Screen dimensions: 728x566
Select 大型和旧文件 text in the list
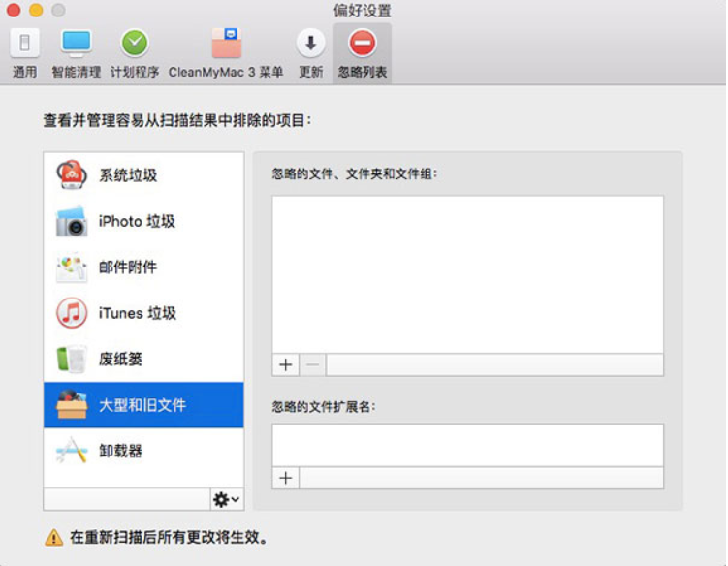click(x=142, y=405)
